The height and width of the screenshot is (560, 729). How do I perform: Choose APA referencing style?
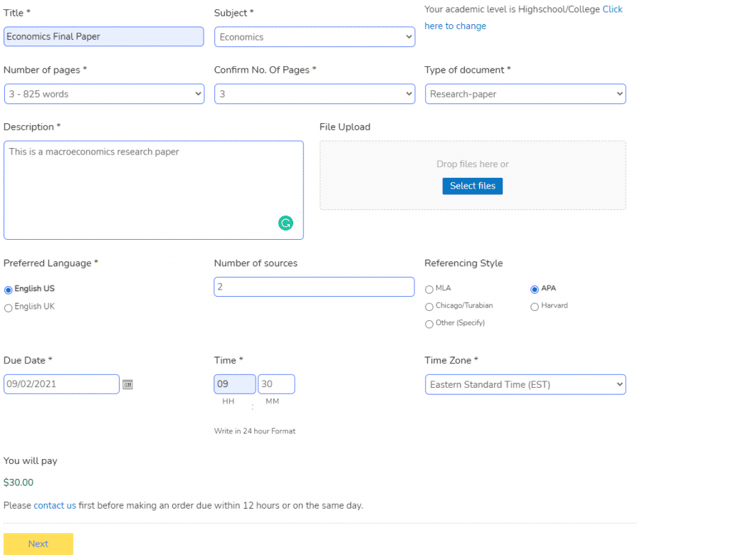point(535,289)
